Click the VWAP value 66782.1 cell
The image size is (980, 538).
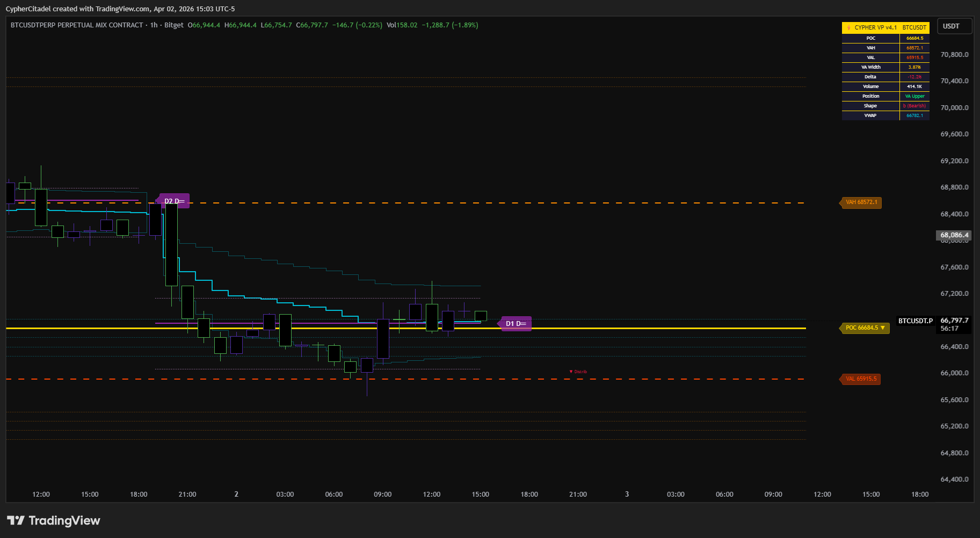click(914, 115)
